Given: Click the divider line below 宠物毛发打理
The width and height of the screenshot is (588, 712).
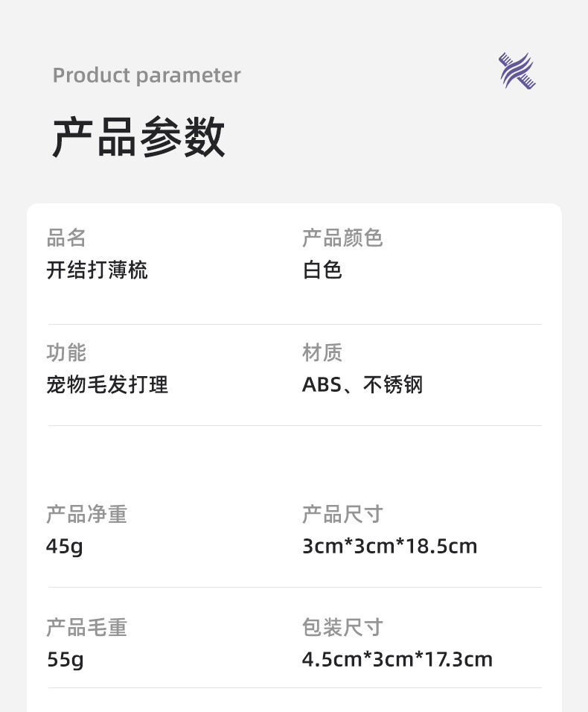Looking at the screenshot, I should click(x=295, y=426).
